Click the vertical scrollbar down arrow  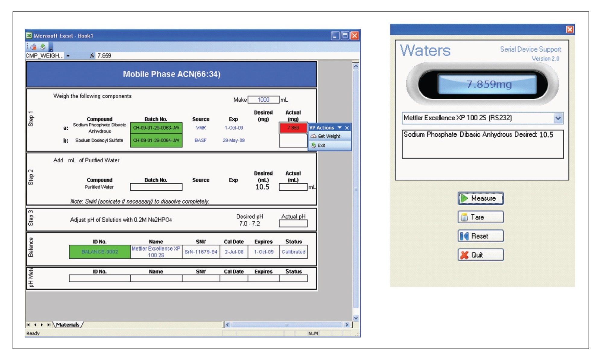coord(356,318)
